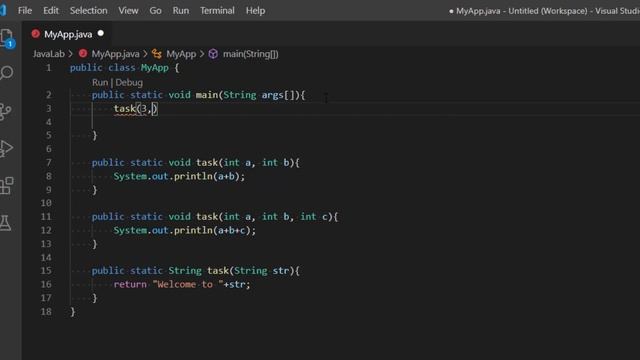Open the Search view in activity bar
Viewport: 640px width, 360px height.
coord(7,73)
